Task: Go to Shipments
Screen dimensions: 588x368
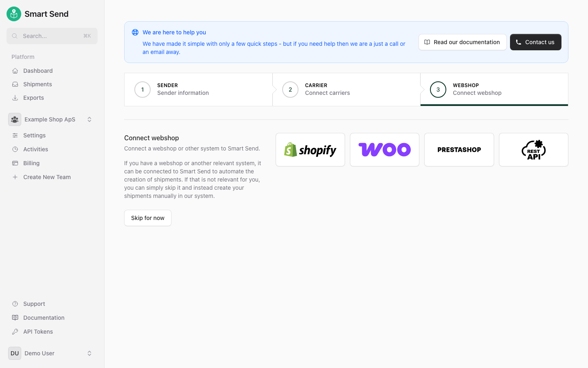Action: pyautogui.click(x=38, y=84)
